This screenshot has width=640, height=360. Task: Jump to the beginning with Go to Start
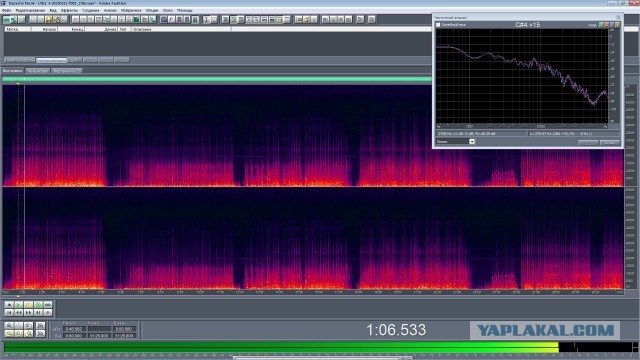click(9, 313)
